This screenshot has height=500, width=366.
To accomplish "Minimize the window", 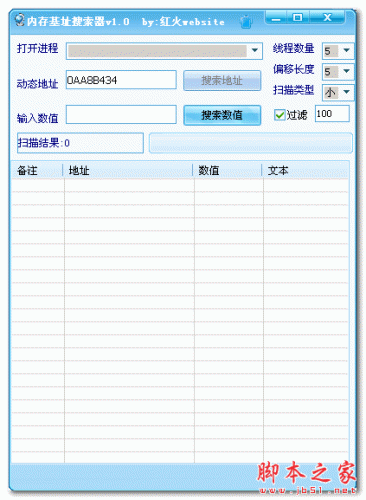I will coord(276,18).
